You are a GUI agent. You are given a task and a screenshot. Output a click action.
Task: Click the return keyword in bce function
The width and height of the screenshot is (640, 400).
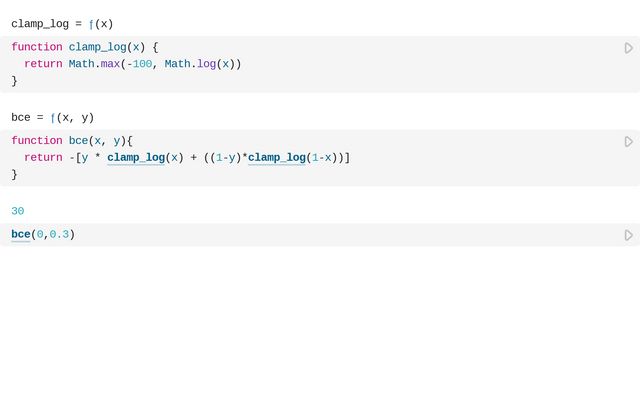point(43,158)
